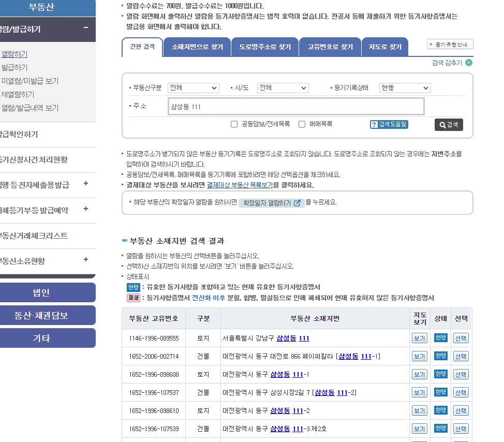This screenshot has height=442, width=504.
Task: Click 보기 map button for 1652-1996-107537
Action: [x=420, y=392]
